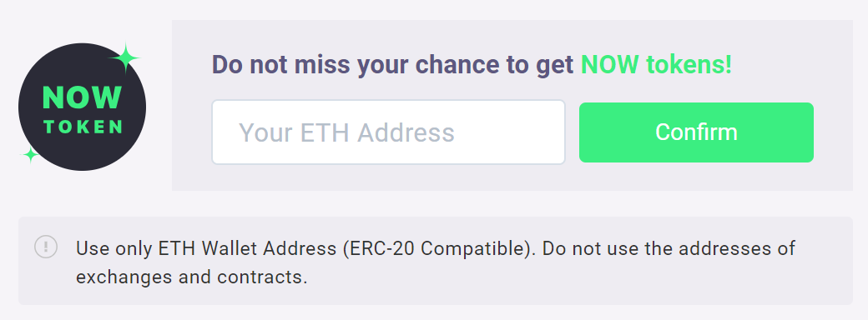Click the green "NOW tokens!" heading text
868x320 pixels.
point(656,65)
